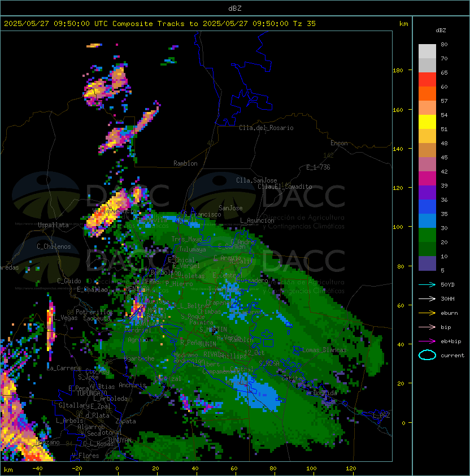The width and height of the screenshot is (470, 476).
Task: Click the 'dBZ' heading above the color scale
Action: click(441, 31)
